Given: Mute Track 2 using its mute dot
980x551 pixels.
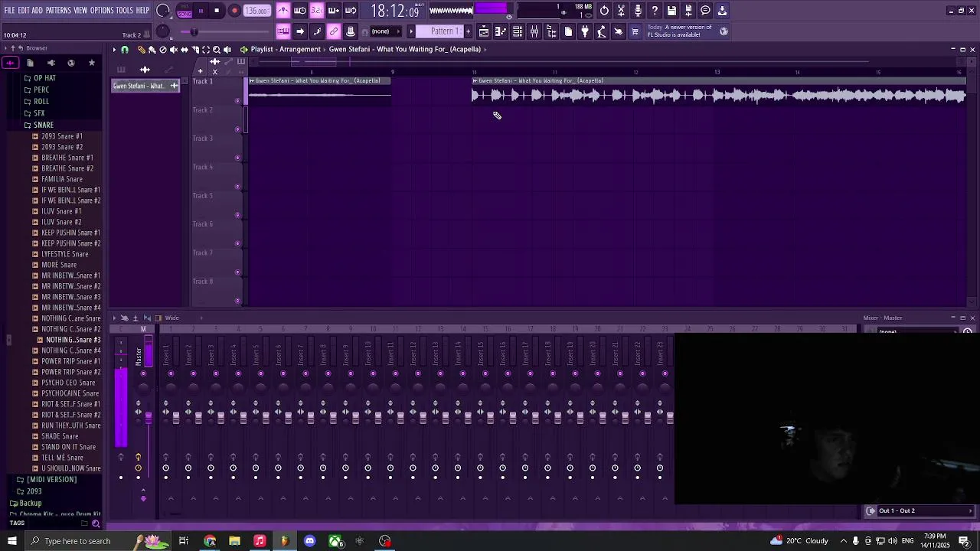Looking at the screenshot, I should pyautogui.click(x=237, y=129).
